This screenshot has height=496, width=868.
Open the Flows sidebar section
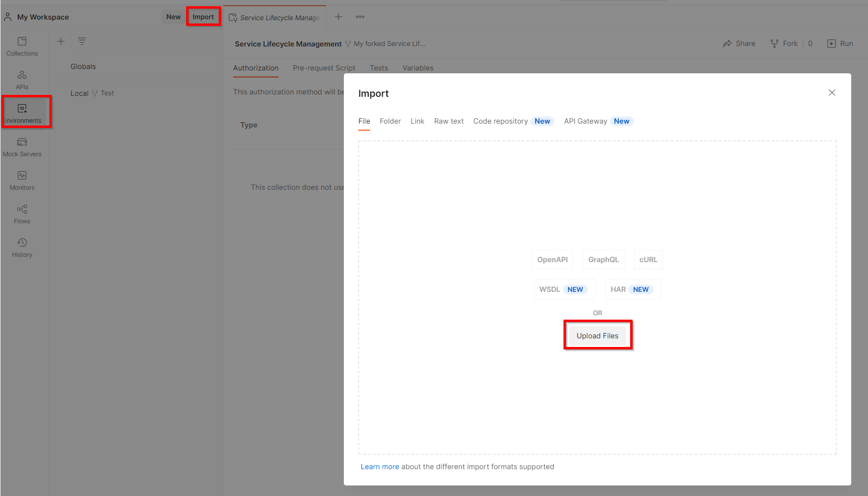coord(22,214)
